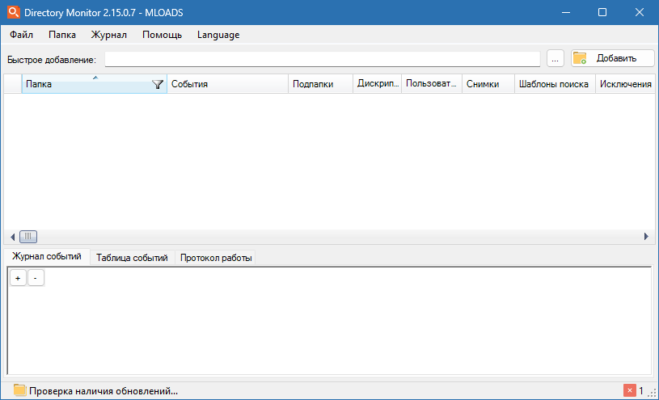Click the Directory Monitor app icon in title bar
The width and height of the screenshot is (659, 400).
pos(13,12)
